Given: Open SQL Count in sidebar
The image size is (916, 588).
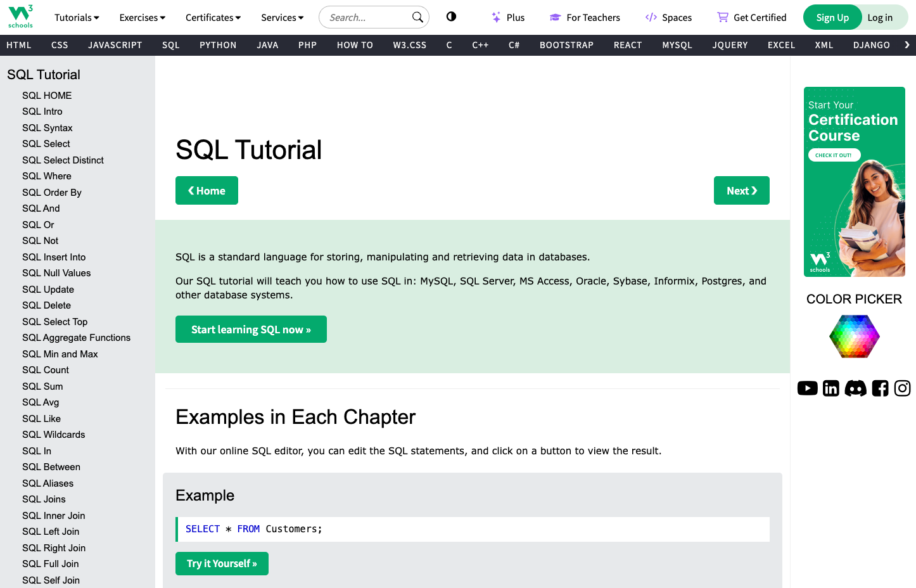Looking at the screenshot, I should [x=46, y=370].
